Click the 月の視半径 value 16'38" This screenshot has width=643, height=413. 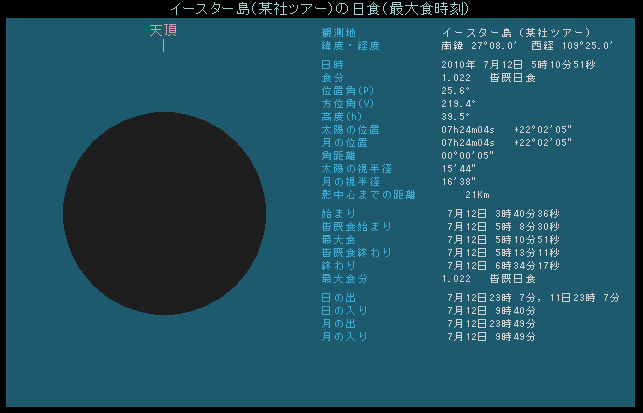(459, 182)
